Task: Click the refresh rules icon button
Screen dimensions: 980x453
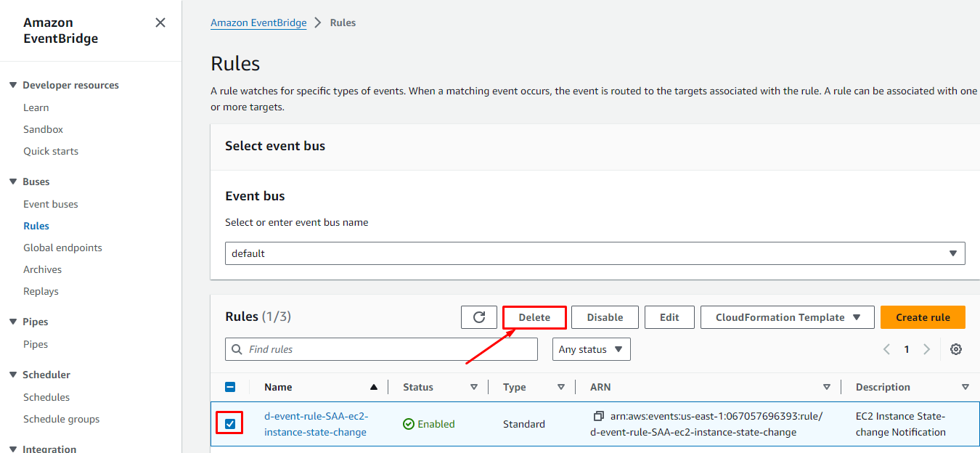Action: (479, 317)
